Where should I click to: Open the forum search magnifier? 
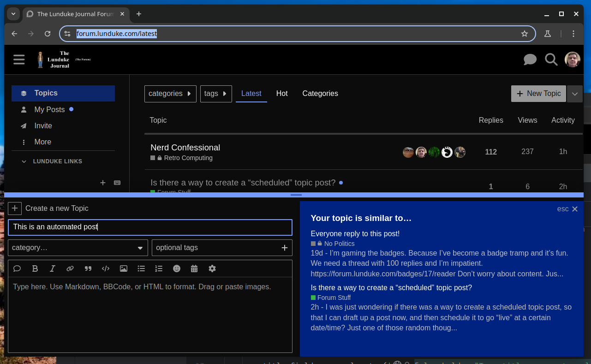point(551,60)
